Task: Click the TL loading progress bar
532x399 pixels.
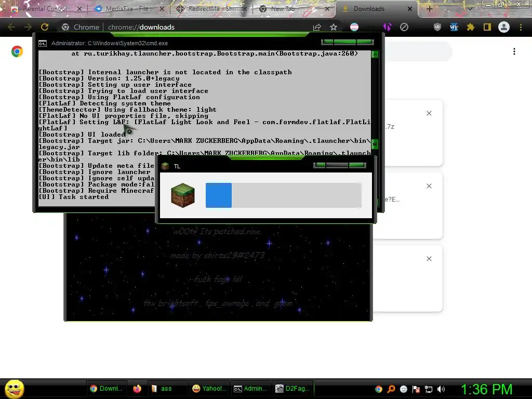Action: 283,195
